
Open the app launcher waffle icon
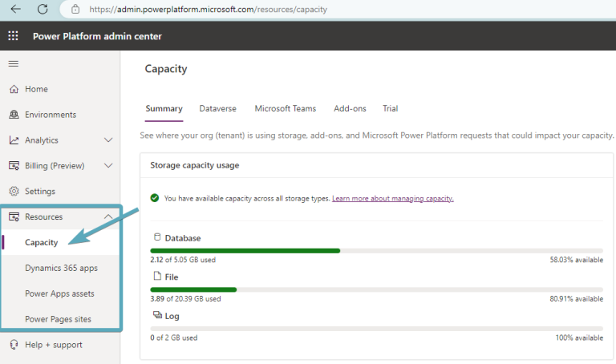coord(13,36)
